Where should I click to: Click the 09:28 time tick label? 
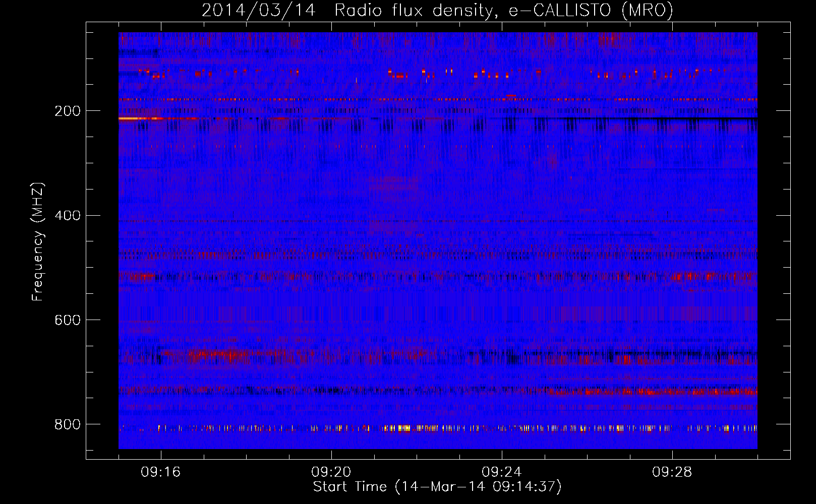coord(672,472)
